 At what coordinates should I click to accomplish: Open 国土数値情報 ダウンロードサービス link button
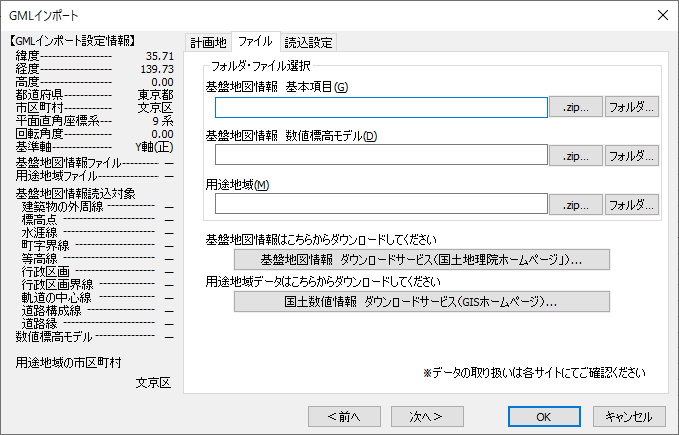point(420,301)
